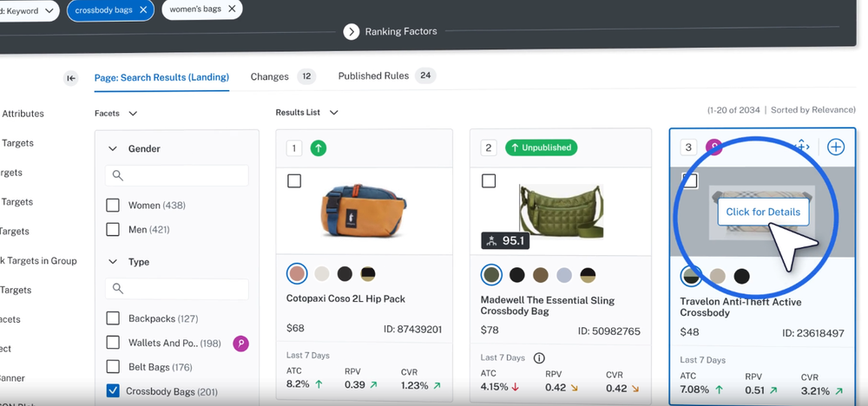Choose the black-and-tan swatch on Cotopaxi Coso

368,273
